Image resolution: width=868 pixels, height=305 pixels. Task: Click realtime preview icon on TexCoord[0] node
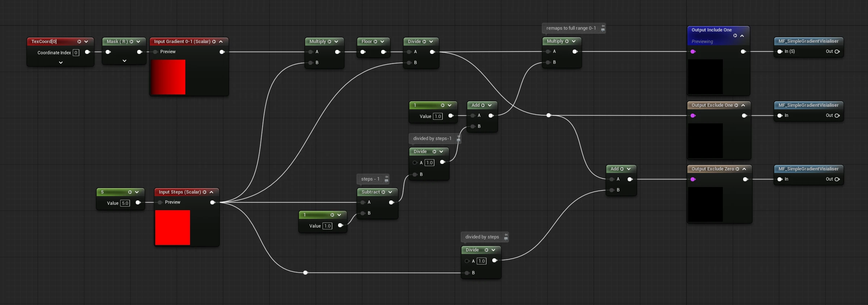[x=79, y=42]
